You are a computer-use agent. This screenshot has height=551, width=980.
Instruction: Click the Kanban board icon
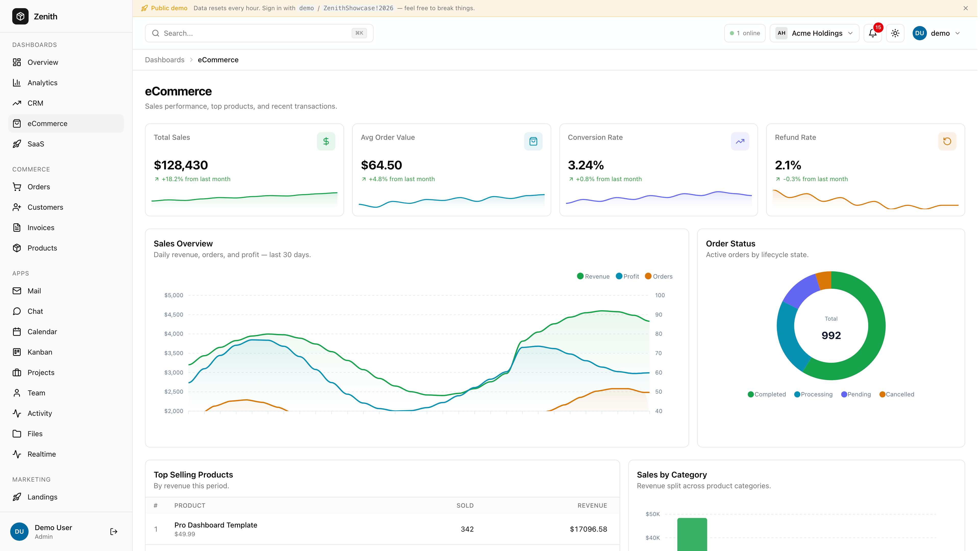[17, 352]
